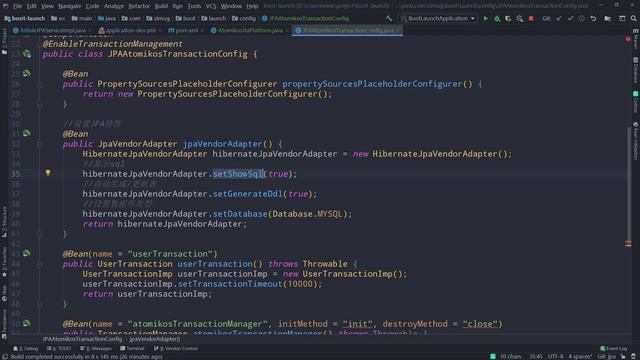Open the layout settings icon in toolbar
Viewport: 640px width, 360px height.
(x=622, y=18)
